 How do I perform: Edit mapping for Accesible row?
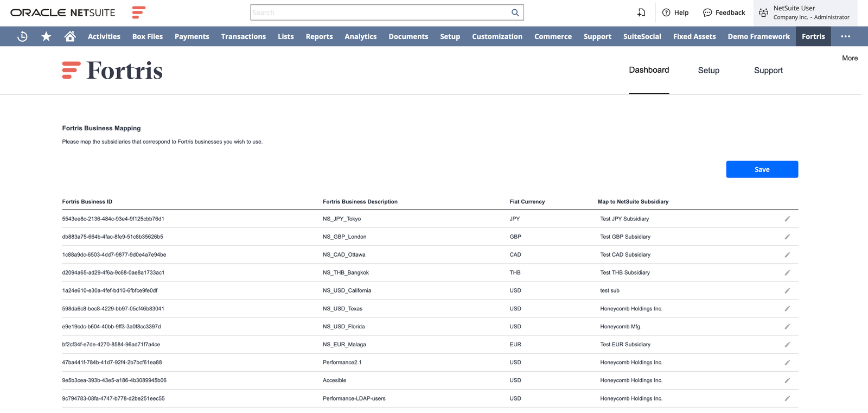pos(787,380)
